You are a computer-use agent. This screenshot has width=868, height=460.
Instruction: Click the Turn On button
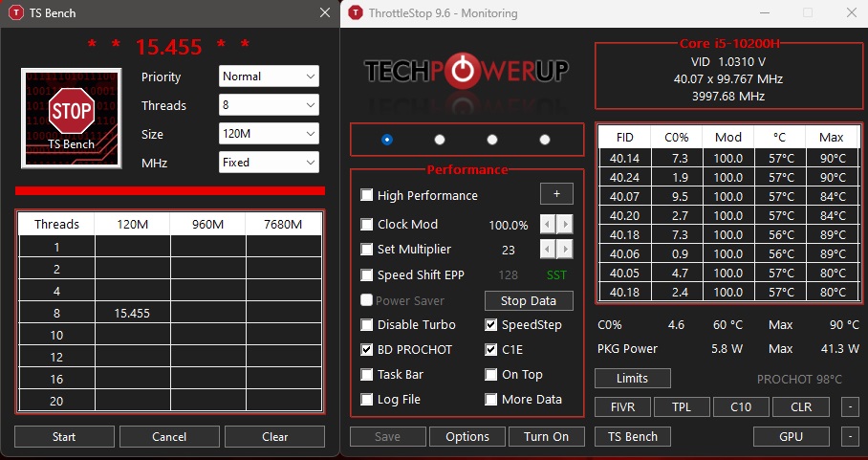(x=547, y=436)
